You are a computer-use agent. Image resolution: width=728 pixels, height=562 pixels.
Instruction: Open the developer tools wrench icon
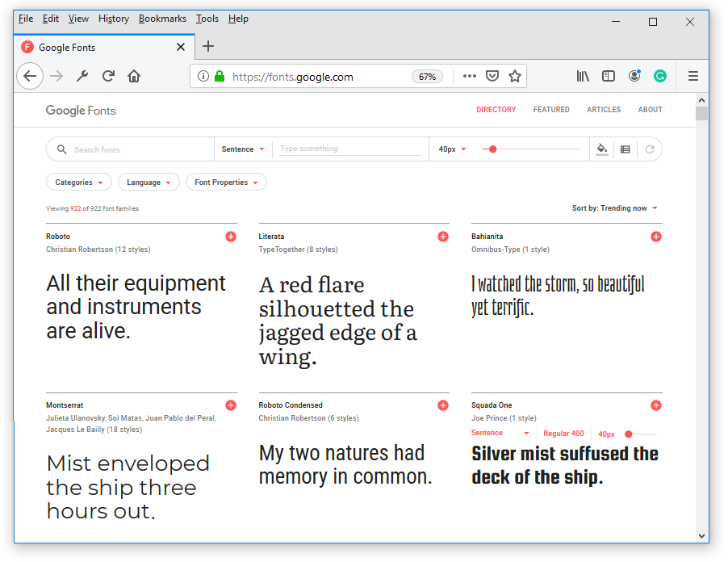tap(82, 76)
